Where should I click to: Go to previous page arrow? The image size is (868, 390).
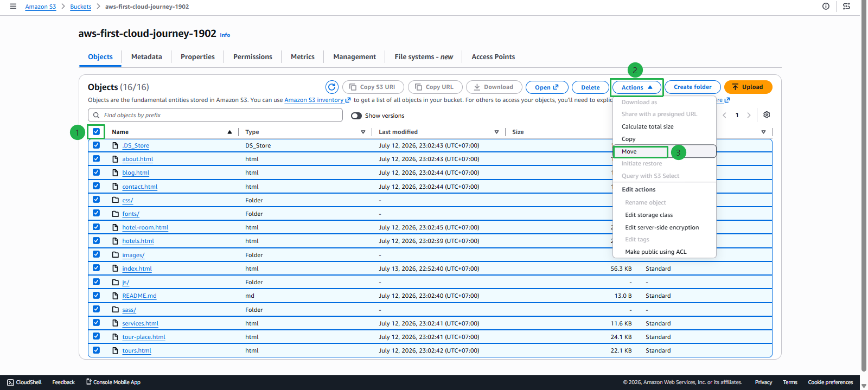[x=724, y=115]
